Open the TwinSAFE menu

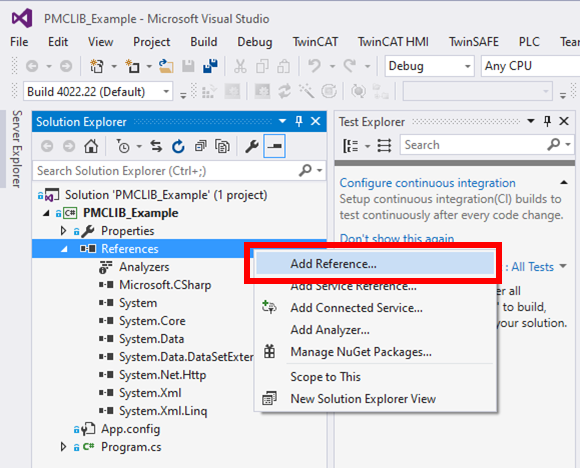click(x=474, y=42)
